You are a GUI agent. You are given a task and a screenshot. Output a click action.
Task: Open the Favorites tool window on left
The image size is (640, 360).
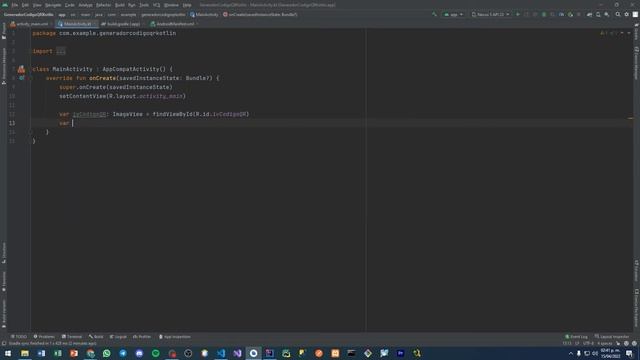point(4,282)
